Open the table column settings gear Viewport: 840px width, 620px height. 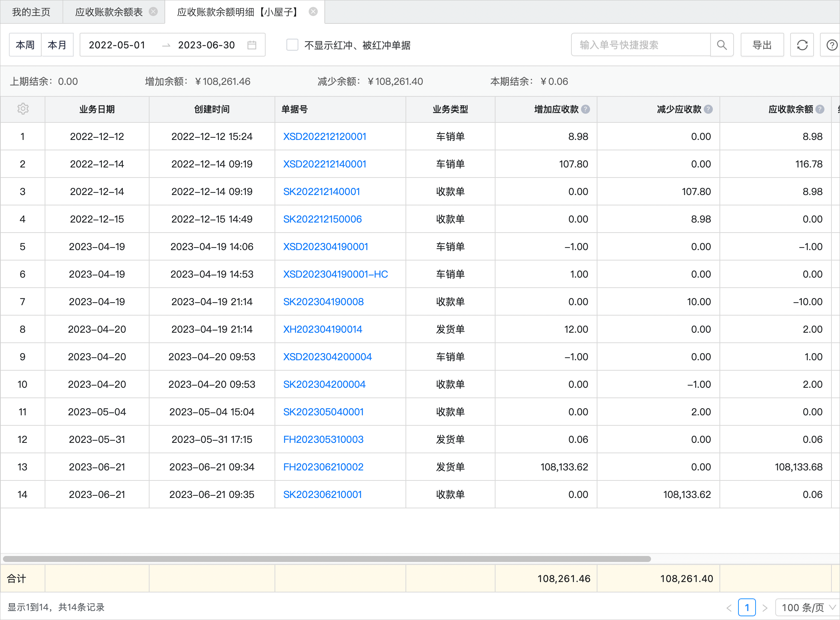tap(23, 109)
